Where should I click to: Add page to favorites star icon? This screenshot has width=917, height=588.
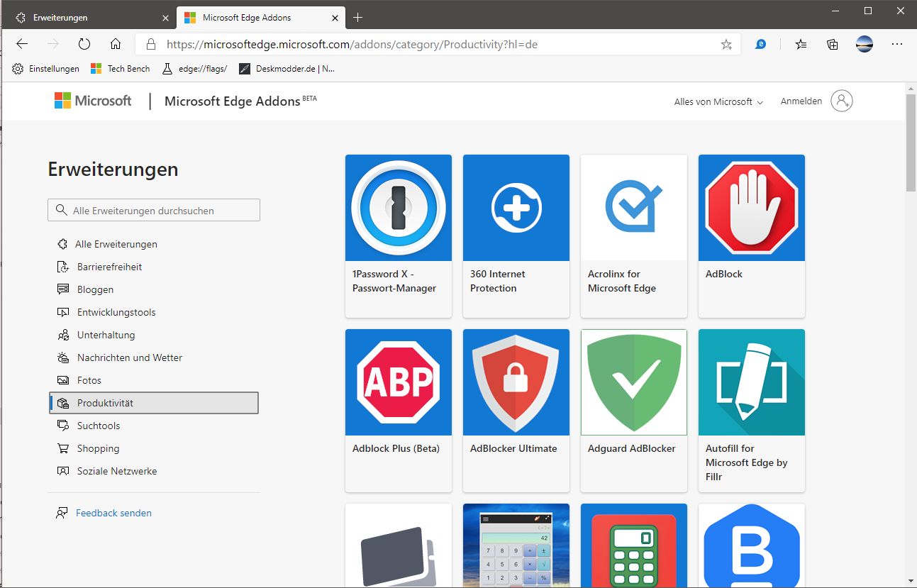(726, 44)
